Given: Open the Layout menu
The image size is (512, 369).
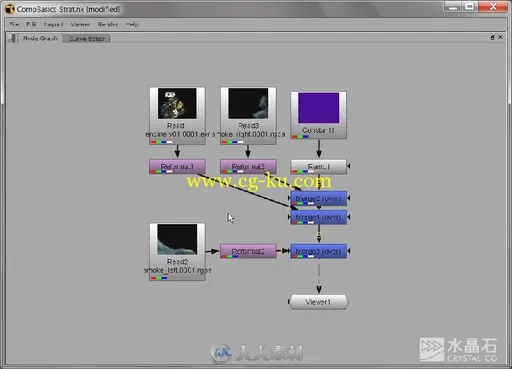Looking at the screenshot, I should click(53, 24).
